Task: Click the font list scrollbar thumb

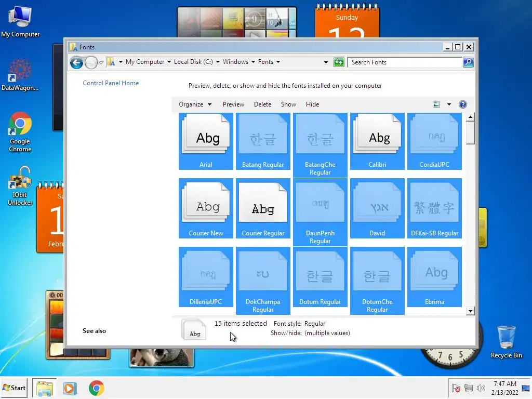Action: pyautogui.click(x=470, y=133)
